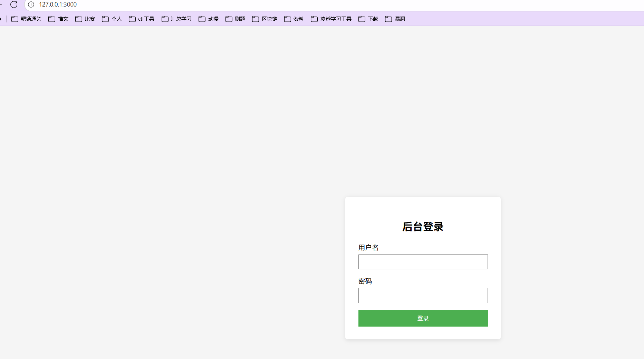Viewport: 644px width, 359px height.
Task: Click the 密码 field label
Action: (365, 281)
